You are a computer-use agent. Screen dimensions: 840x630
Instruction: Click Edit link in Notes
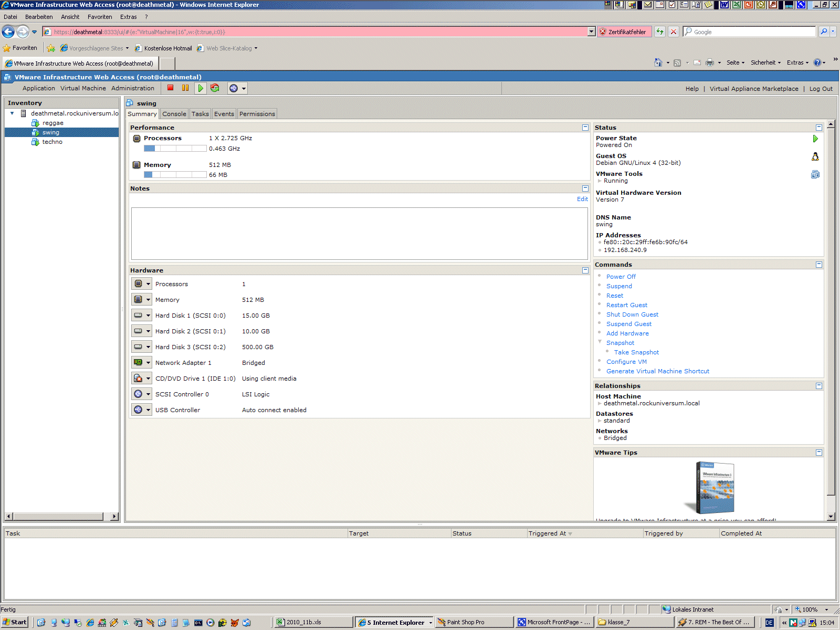point(582,199)
